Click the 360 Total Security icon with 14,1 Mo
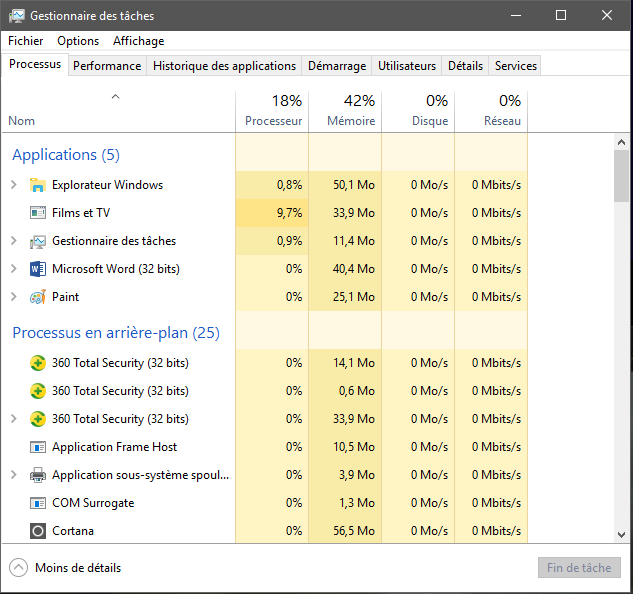This screenshot has height=594, width=633. [38, 363]
